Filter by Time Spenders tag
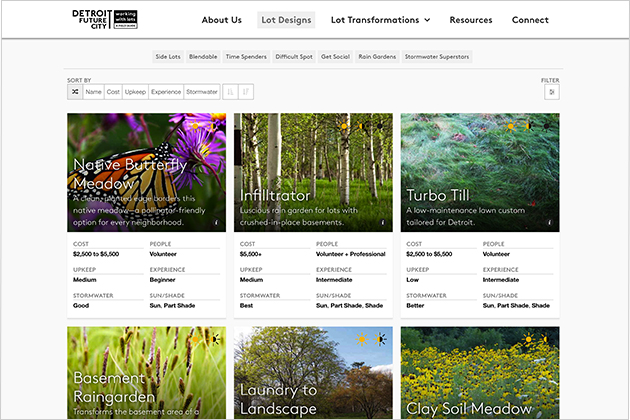The height and width of the screenshot is (420, 630). (246, 57)
